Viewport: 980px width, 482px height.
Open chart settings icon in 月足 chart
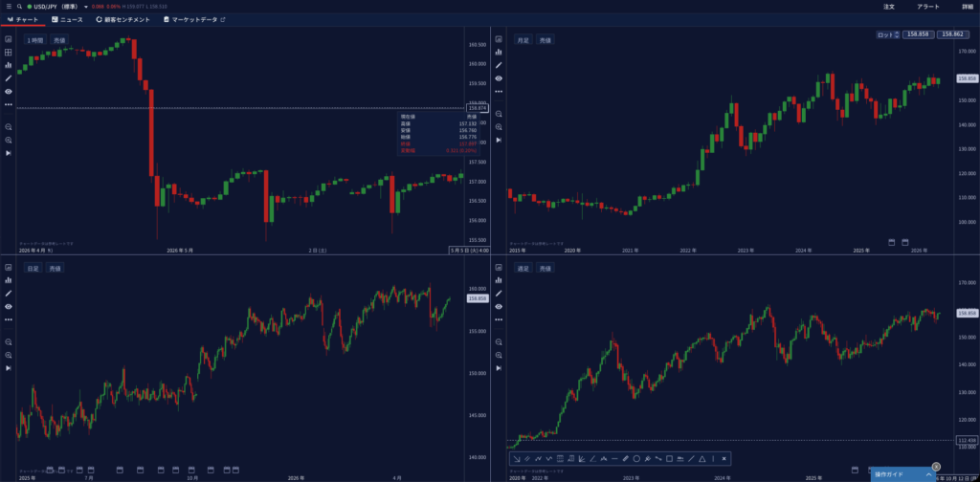pyautogui.click(x=499, y=38)
